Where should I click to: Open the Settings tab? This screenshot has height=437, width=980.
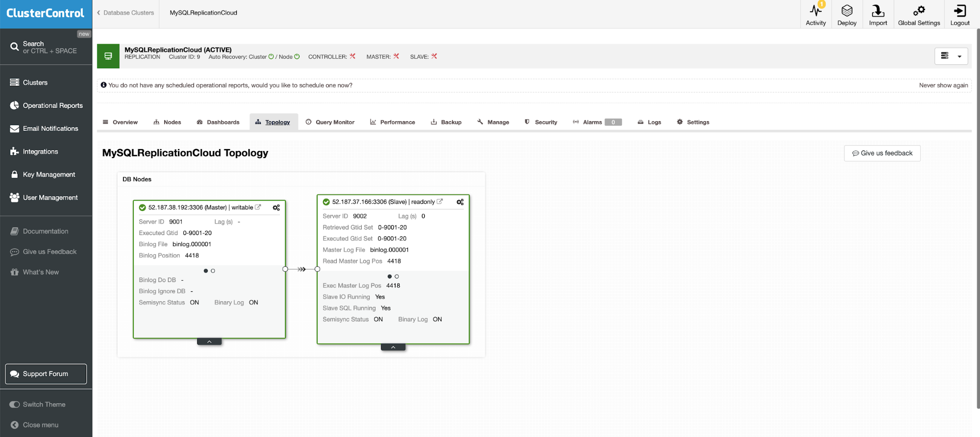[693, 122]
